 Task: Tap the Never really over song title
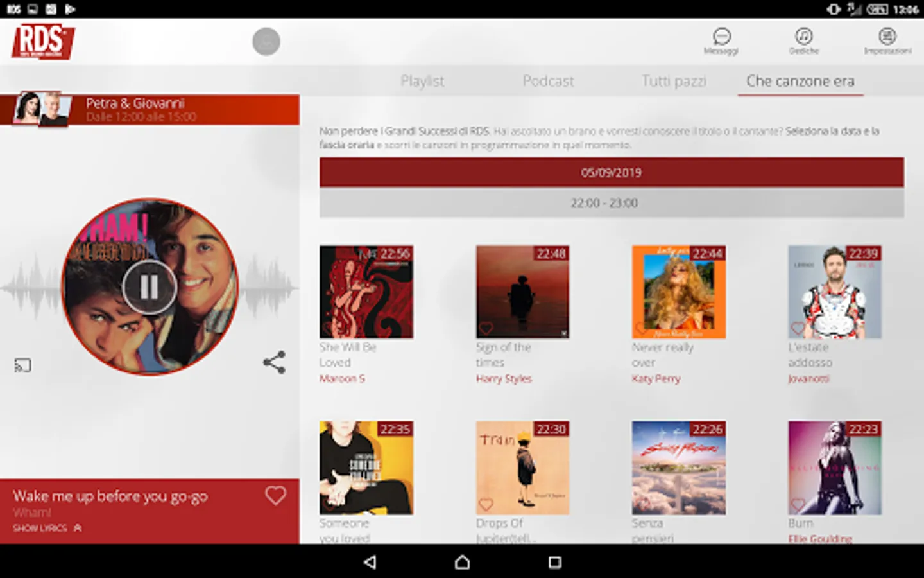tap(662, 355)
